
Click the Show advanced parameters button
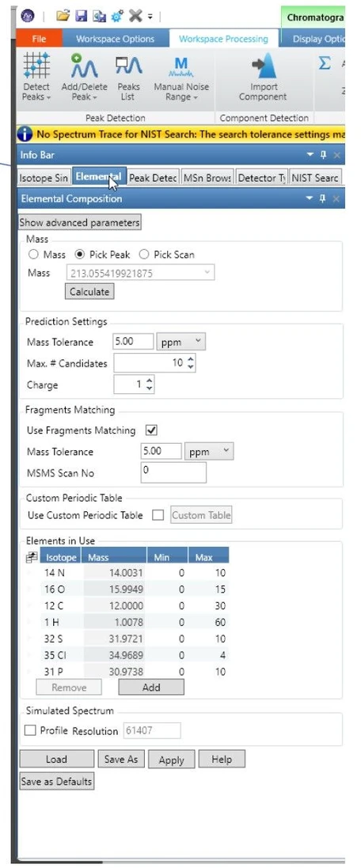coord(80,222)
